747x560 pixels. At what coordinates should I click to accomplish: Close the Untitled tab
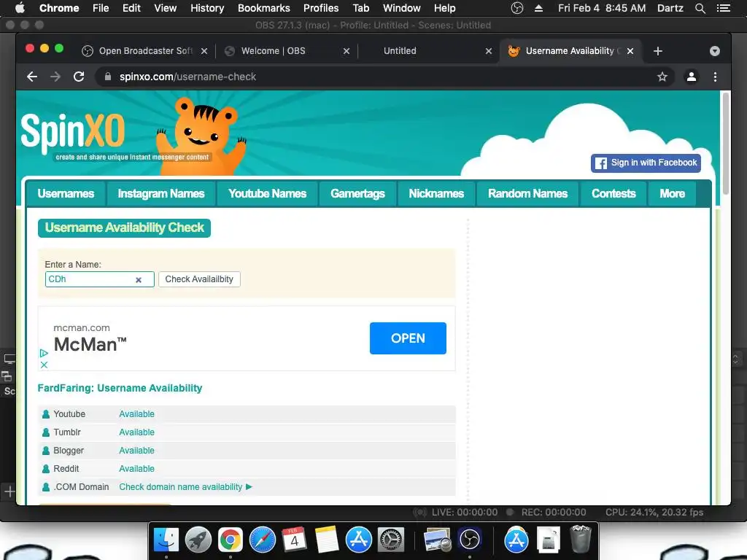(x=488, y=51)
